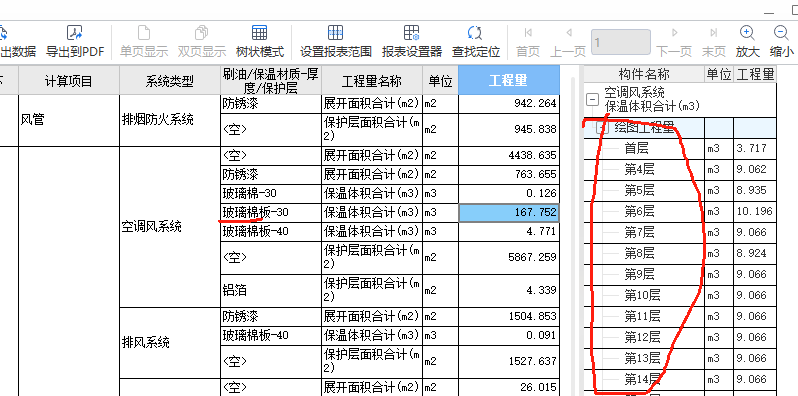Select the 第13层 tree row

tap(680, 358)
